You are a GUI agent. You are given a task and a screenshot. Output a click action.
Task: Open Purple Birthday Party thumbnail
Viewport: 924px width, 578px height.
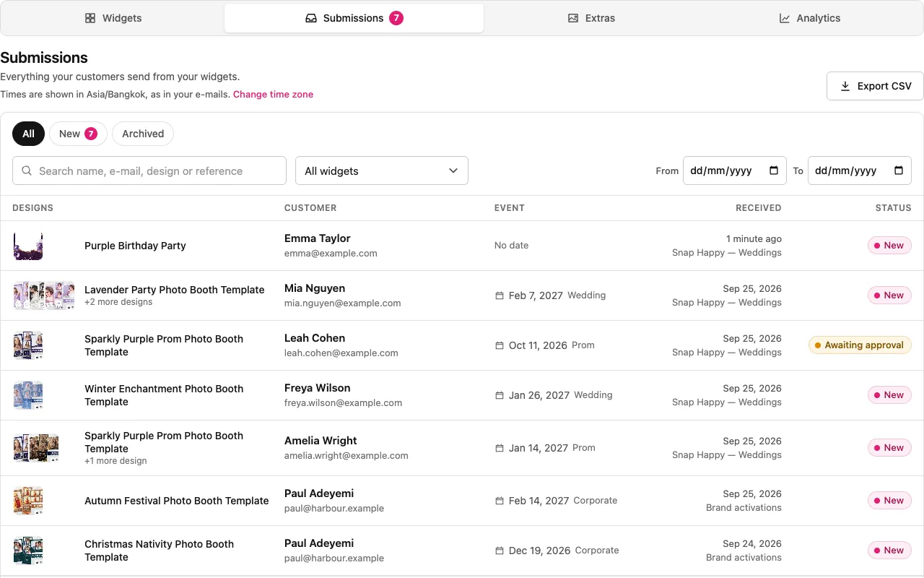point(28,246)
